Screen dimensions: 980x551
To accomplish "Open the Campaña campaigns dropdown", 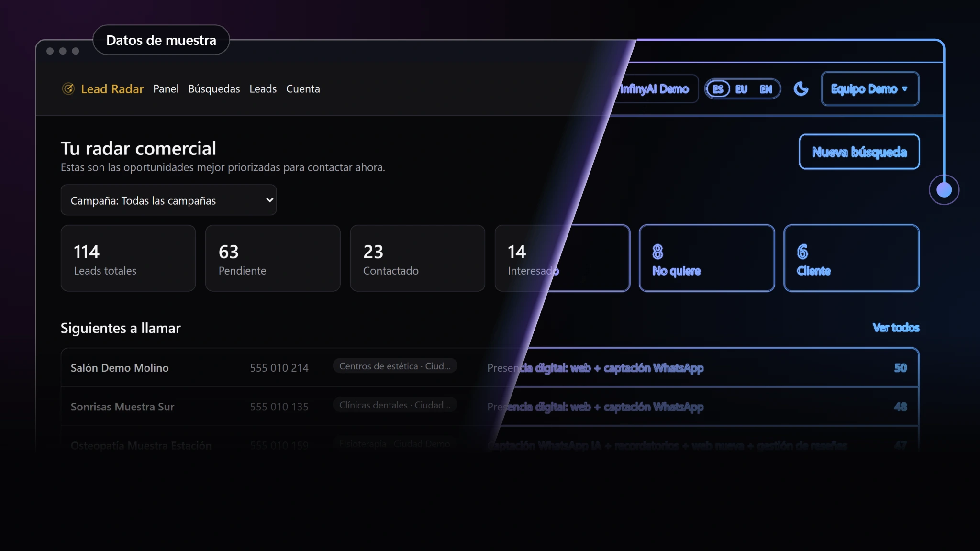I will [168, 200].
